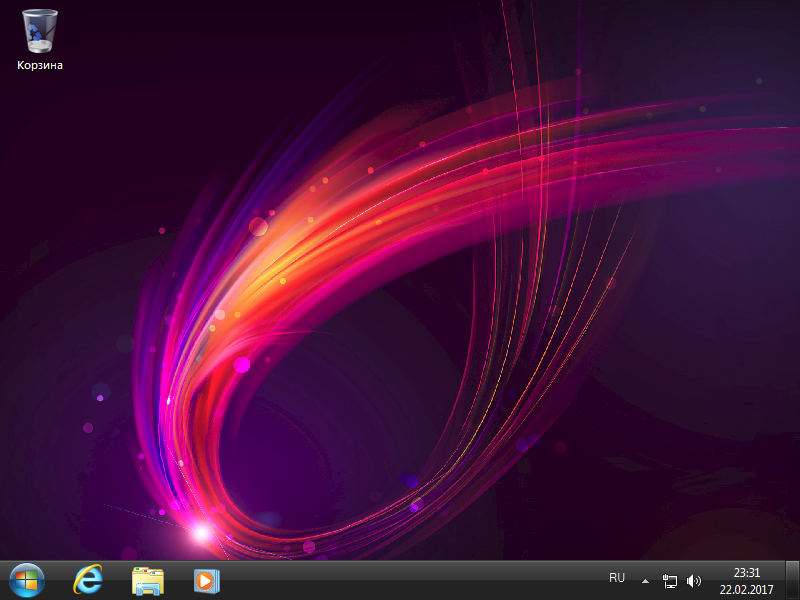Open Windows Explorer folder icon on taskbar
Image resolution: width=800 pixels, height=600 pixels.
tap(148, 581)
